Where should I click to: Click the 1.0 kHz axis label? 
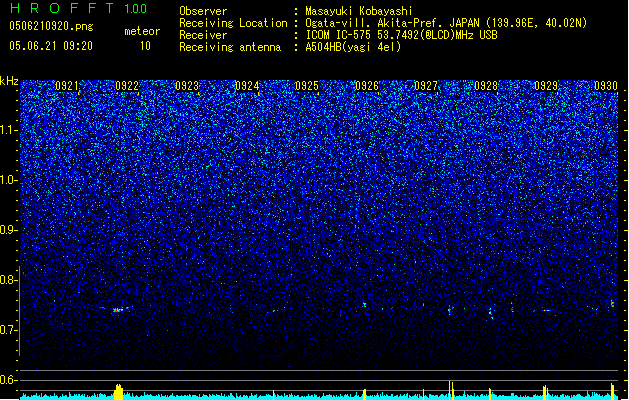click(9, 180)
